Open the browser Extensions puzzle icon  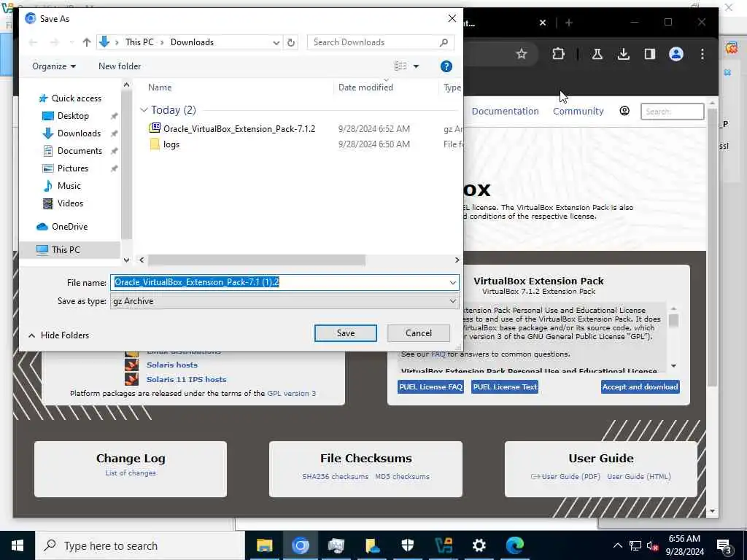click(x=558, y=54)
